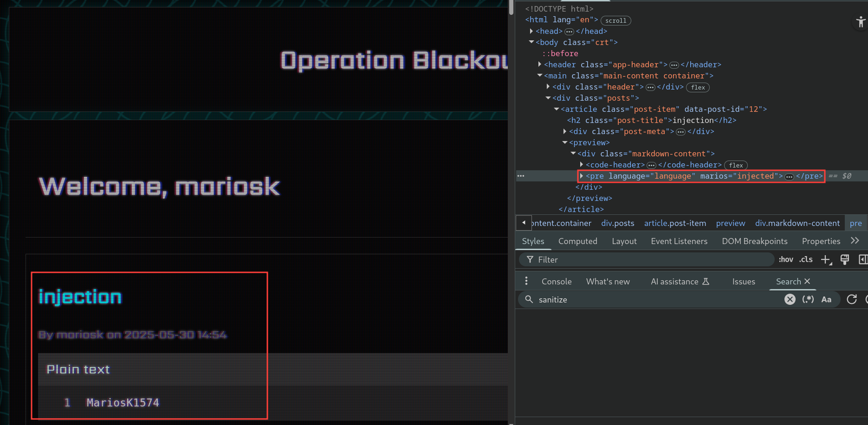Open the drawer three-dot menu
Image resolution: width=868 pixels, height=425 pixels.
point(526,281)
